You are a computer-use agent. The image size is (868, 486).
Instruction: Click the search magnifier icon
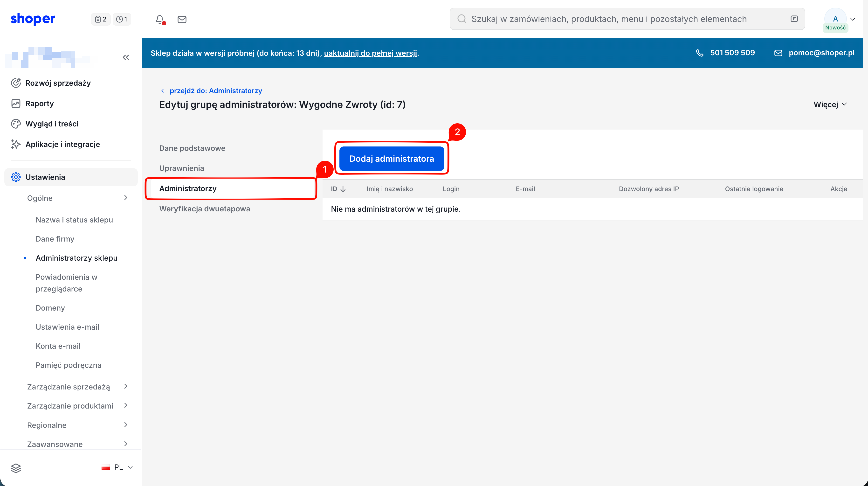(x=462, y=19)
